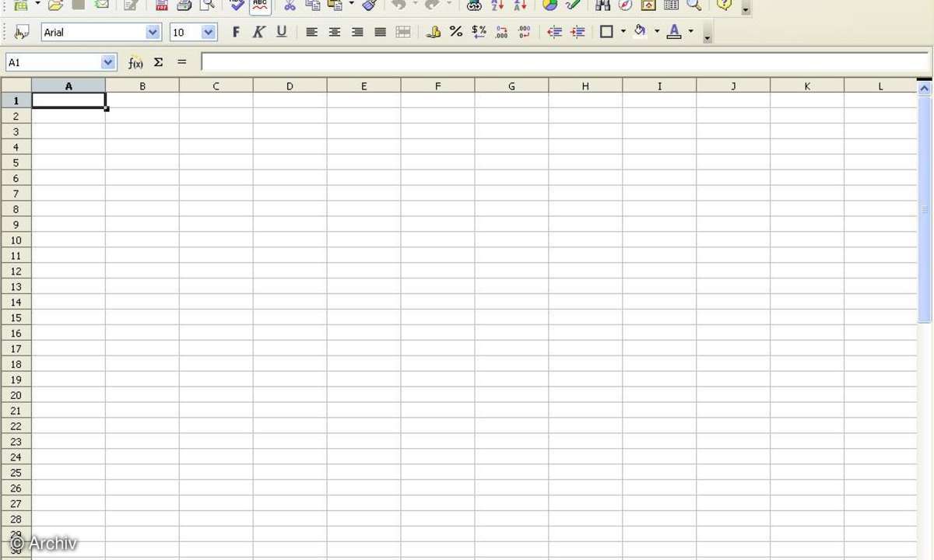Click the Arial font name field
This screenshot has height=560, width=934.
coord(93,32)
